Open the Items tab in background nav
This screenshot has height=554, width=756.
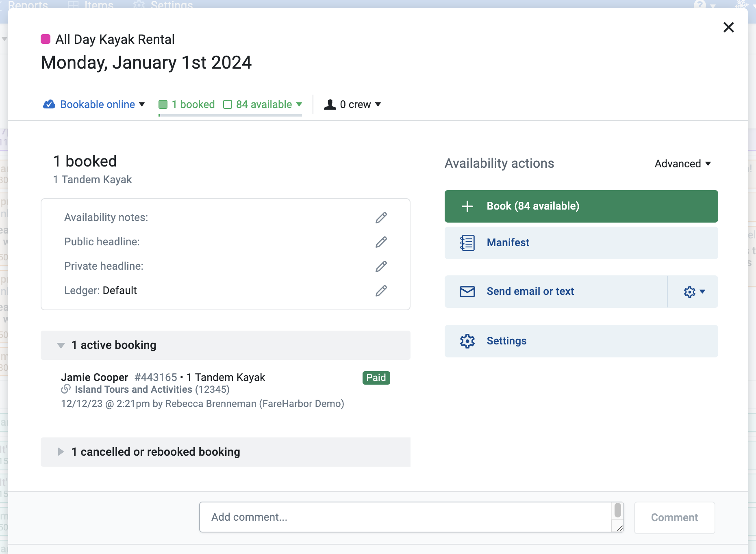pyautogui.click(x=91, y=5)
